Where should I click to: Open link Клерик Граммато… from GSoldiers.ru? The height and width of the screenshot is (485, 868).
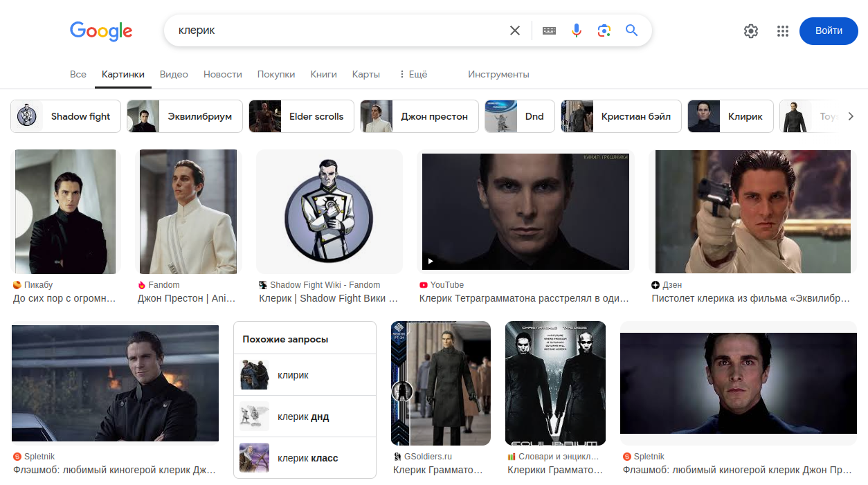[x=438, y=470]
